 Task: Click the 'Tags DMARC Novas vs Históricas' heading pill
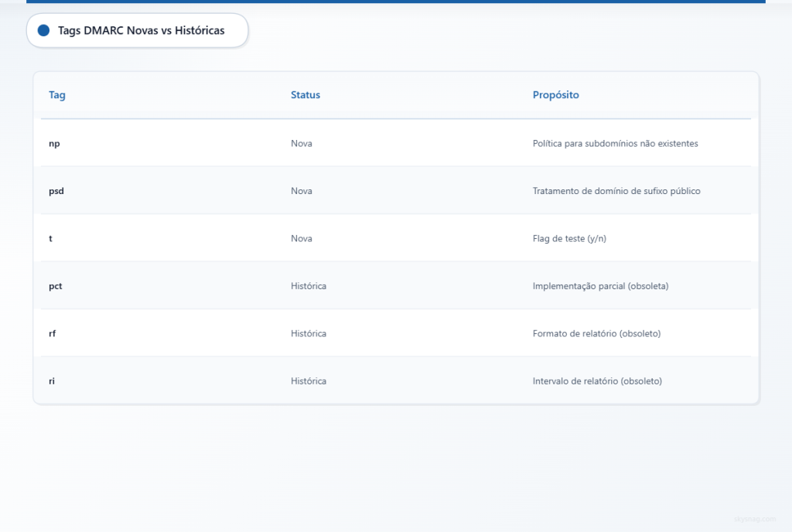click(x=138, y=31)
